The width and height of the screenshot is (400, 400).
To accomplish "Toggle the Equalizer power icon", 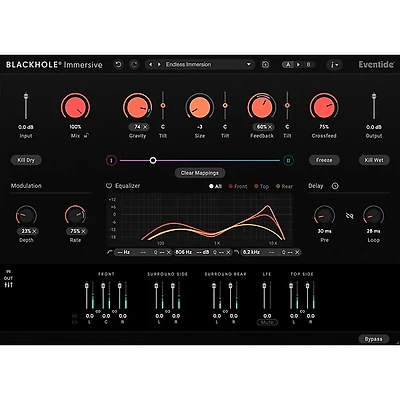I will click(109, 186).
